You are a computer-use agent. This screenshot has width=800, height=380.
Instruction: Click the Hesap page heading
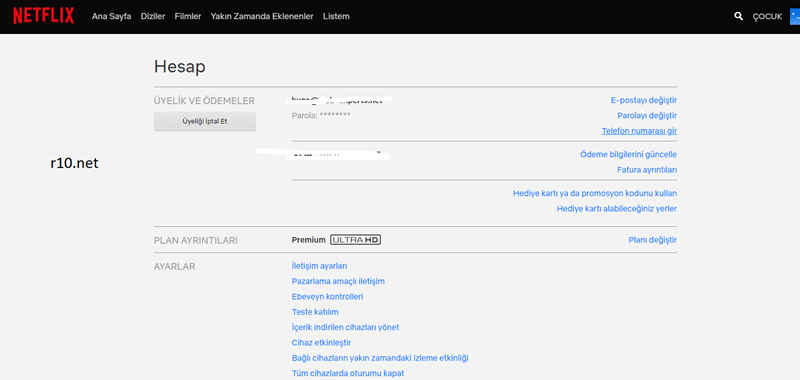(180, 67)
